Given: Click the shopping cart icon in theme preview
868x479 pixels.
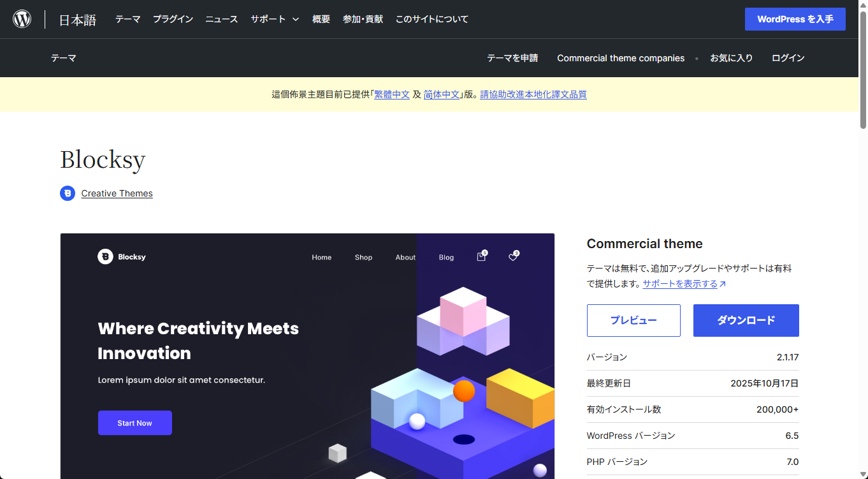Looking at the screenshot, I should tap(481, 257).
